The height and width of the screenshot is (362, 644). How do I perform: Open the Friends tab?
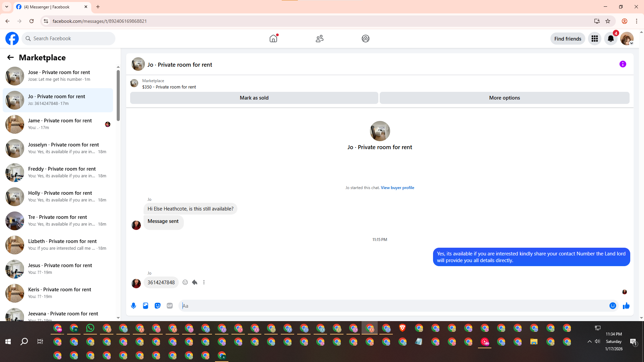point(319,39)
